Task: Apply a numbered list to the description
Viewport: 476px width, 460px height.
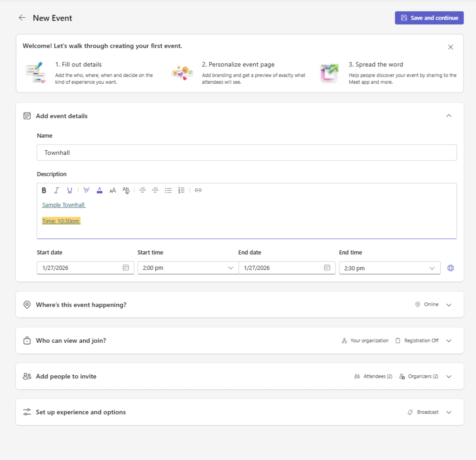Action: click(x=181, y=190)
